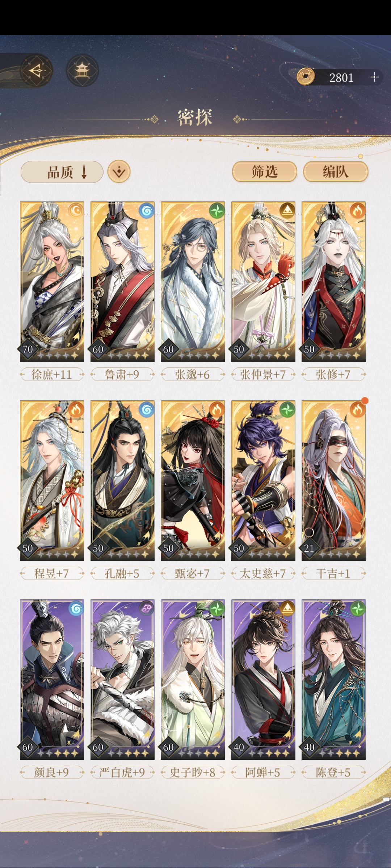Click the gold coin currency icon
Image resolution: width=391 pixels, height=868 pixels.
306,77
